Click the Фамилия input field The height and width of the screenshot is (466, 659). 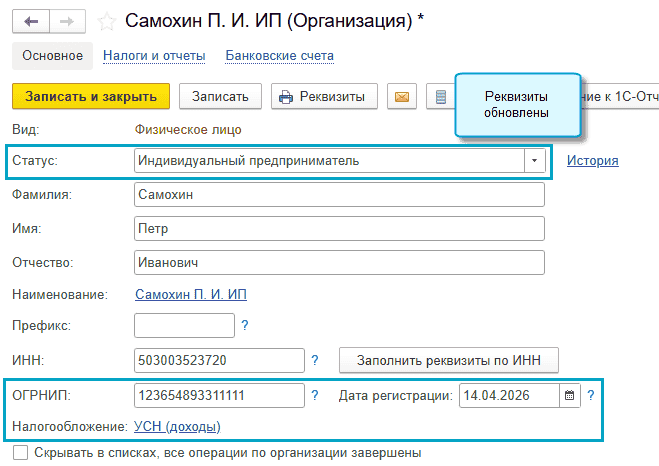tap(338, 194)
